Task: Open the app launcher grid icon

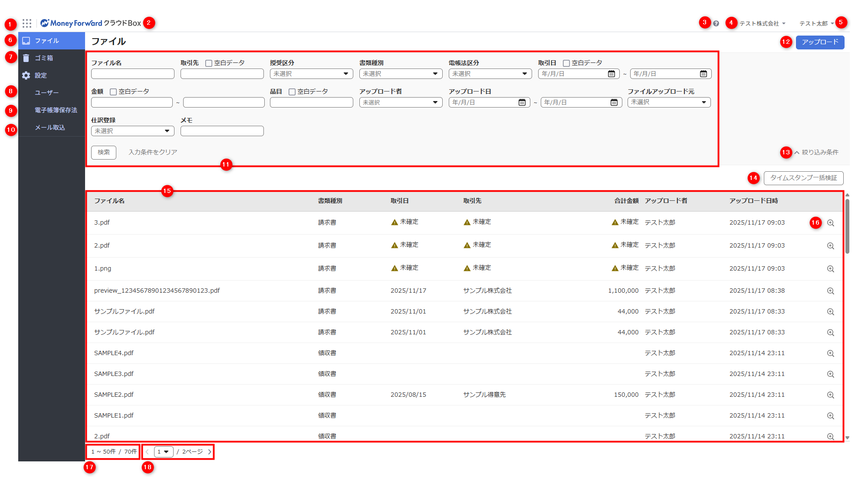Action: coord(27,23)
